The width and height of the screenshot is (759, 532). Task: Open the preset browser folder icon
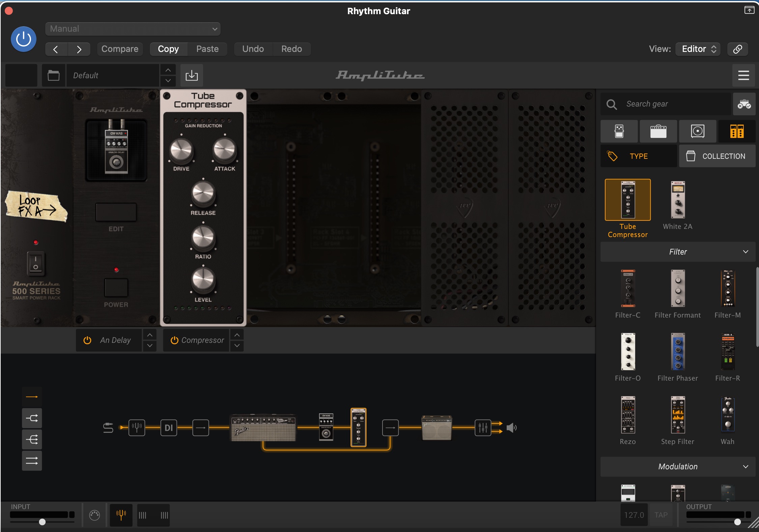point(53,75)
